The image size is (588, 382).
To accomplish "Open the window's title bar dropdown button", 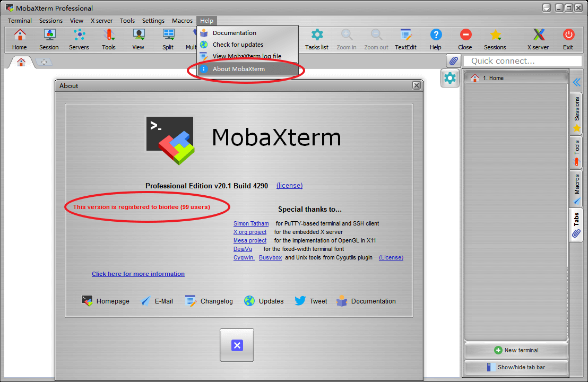I will 547,8.
